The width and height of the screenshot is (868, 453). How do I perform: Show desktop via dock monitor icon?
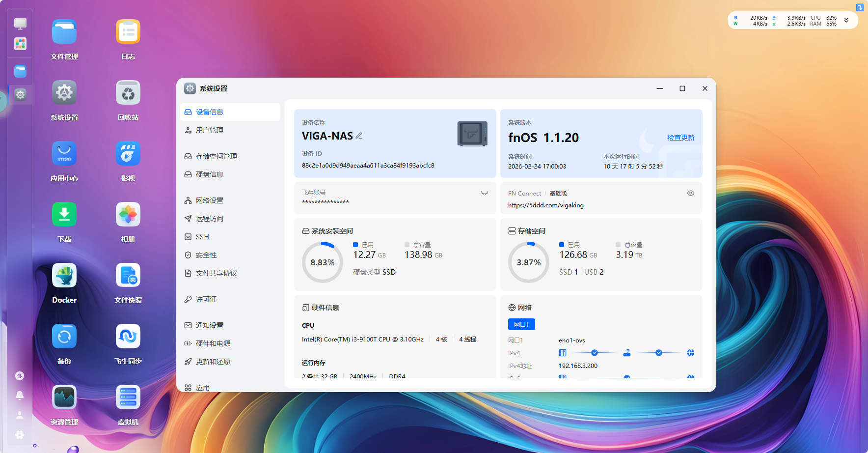coord(20,24)
